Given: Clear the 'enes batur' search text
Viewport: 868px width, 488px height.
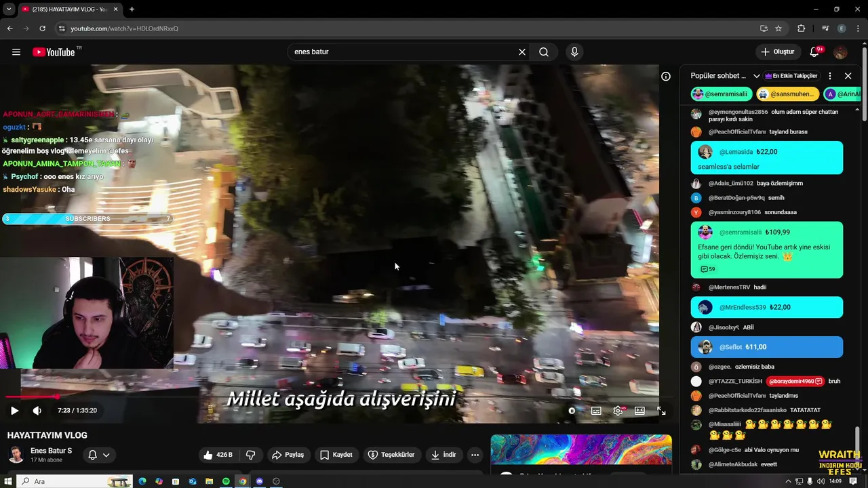Looking at the screenshot, I should click(x=522, y=52).
